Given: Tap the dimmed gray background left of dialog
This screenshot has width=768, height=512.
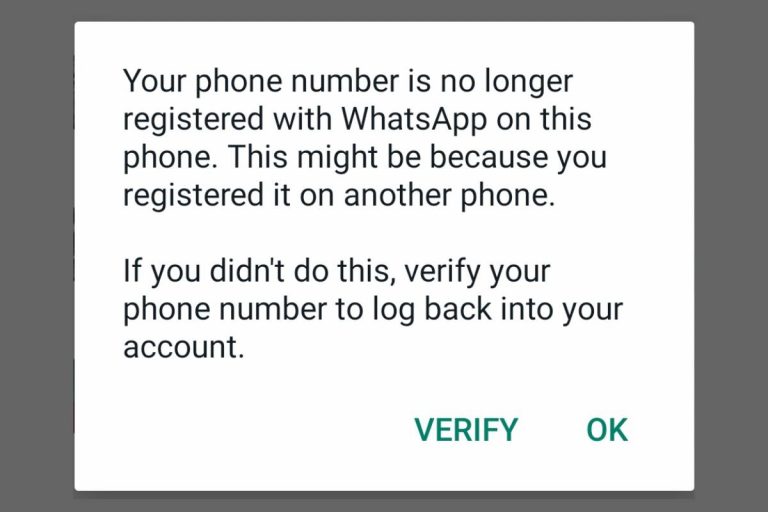Looking at the screenshot, I should [x=37, y=256].
